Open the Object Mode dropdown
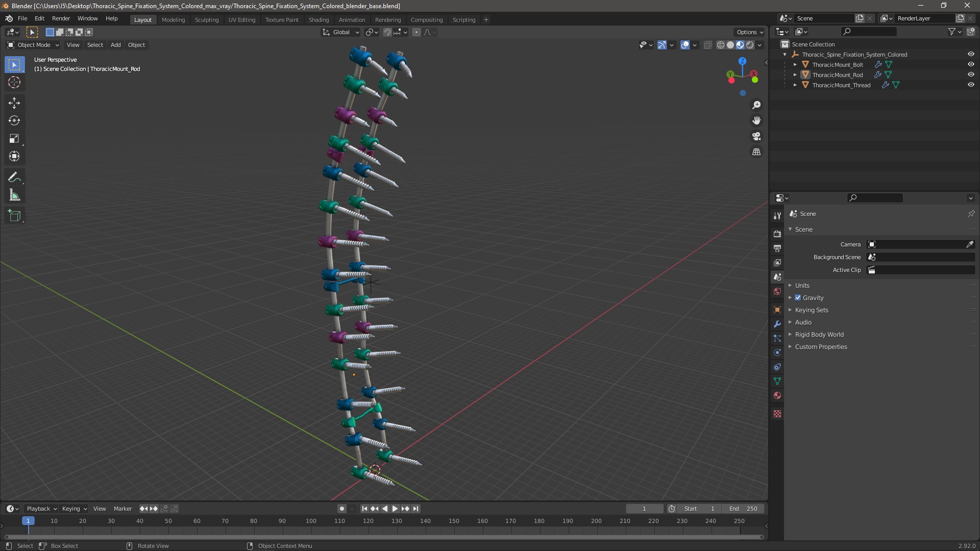 (34, 45)
